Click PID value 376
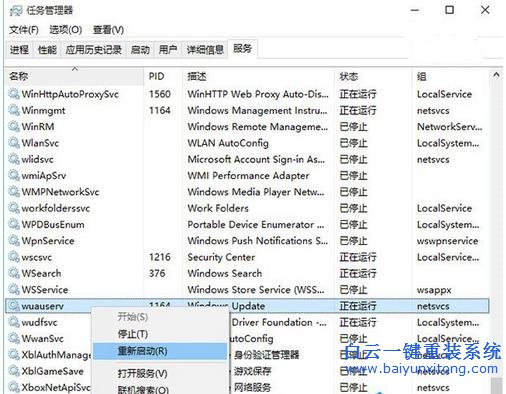The image size is (506, 394). (x=157, y=273)
